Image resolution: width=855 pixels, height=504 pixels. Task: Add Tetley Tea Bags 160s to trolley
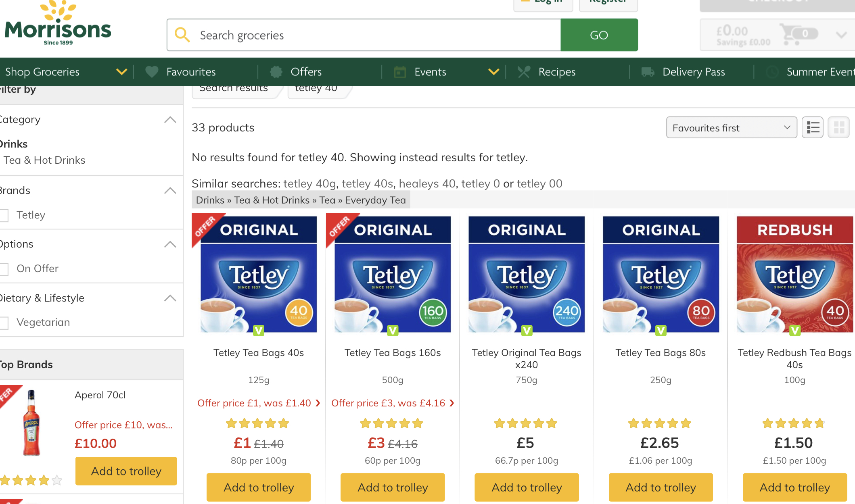pos(393,487)
